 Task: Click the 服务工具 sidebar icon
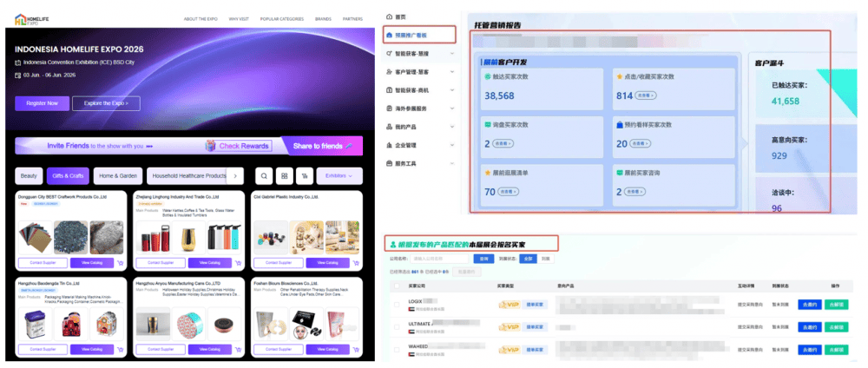click(x=389, y=163)
